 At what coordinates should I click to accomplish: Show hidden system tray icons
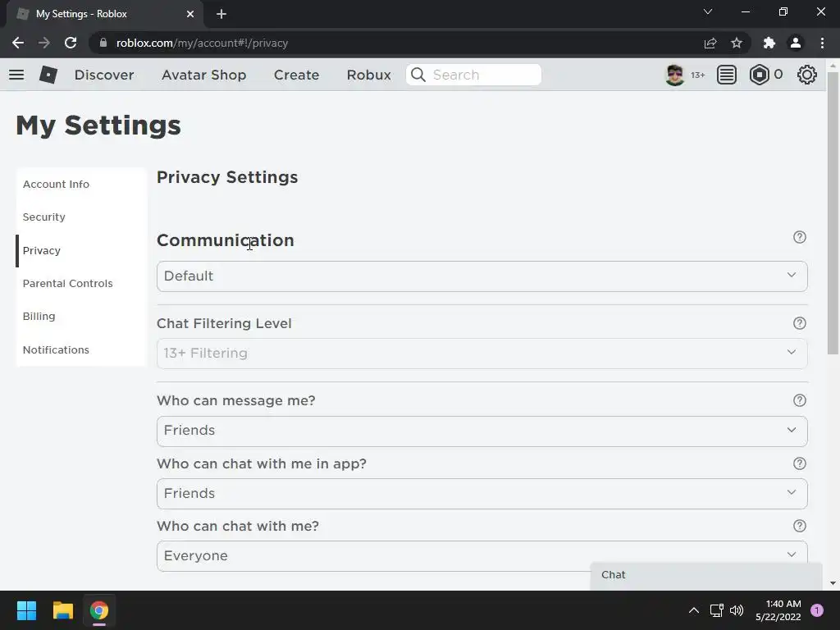coord(693,610)
